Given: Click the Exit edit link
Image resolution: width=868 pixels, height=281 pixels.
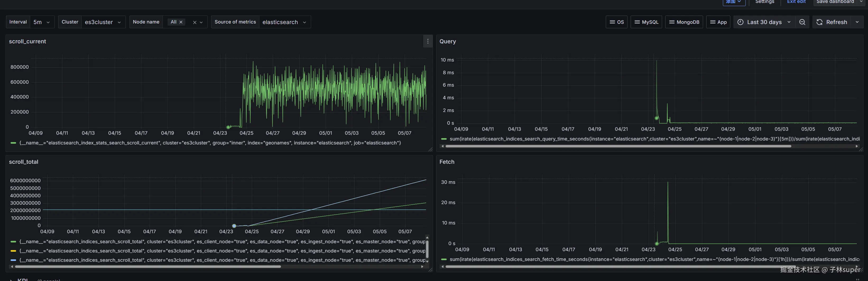Looking at the screenshot, I should pos(796,2).
